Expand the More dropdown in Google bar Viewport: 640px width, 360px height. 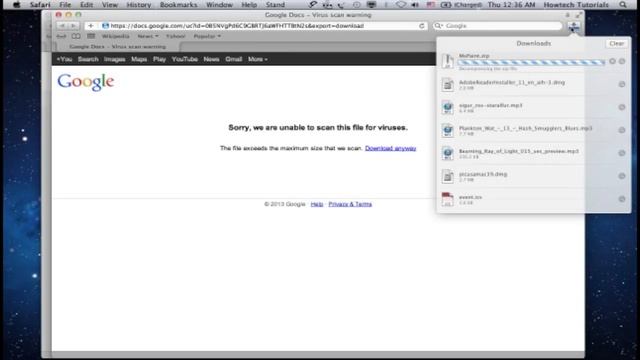(x=258, y=59)
